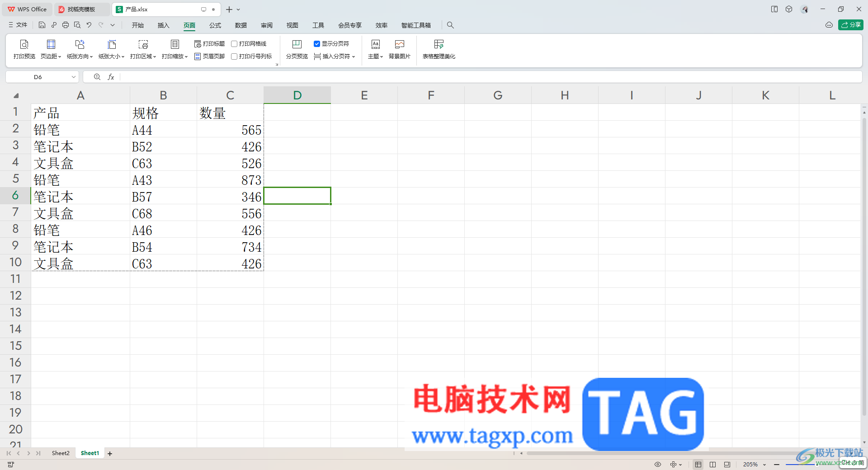Enable print gridlines (打印网格线) checkbox
This screenshot has width=868, height=470.
click(x=234, y=44)
